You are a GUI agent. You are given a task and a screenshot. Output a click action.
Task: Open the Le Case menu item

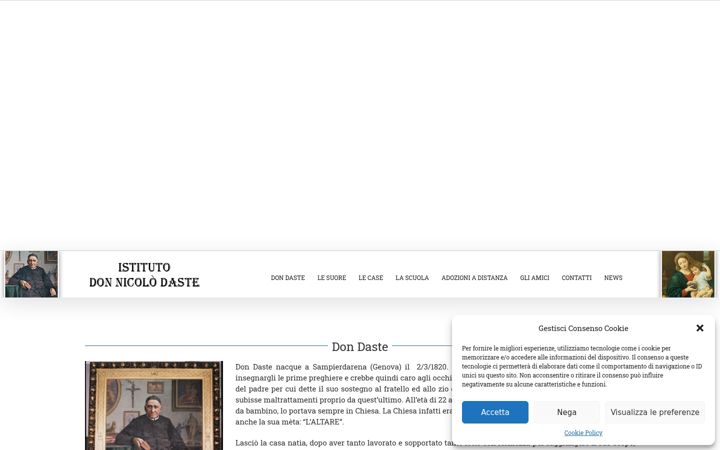[371, 277]
